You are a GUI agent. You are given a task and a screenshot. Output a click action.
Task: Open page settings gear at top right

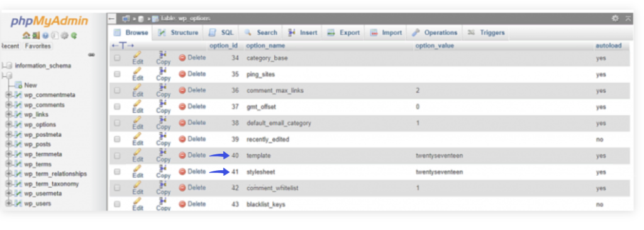(615, 18)
